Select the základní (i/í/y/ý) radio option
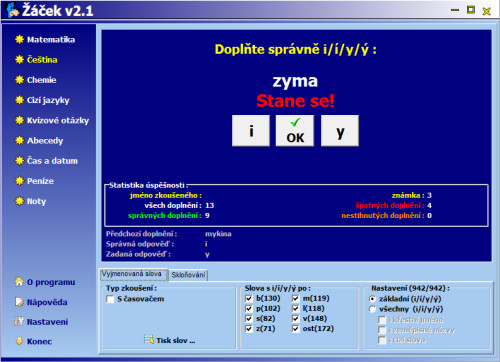Image resolution: width=500 pixels, height=362 pixels. pos(373,299)
